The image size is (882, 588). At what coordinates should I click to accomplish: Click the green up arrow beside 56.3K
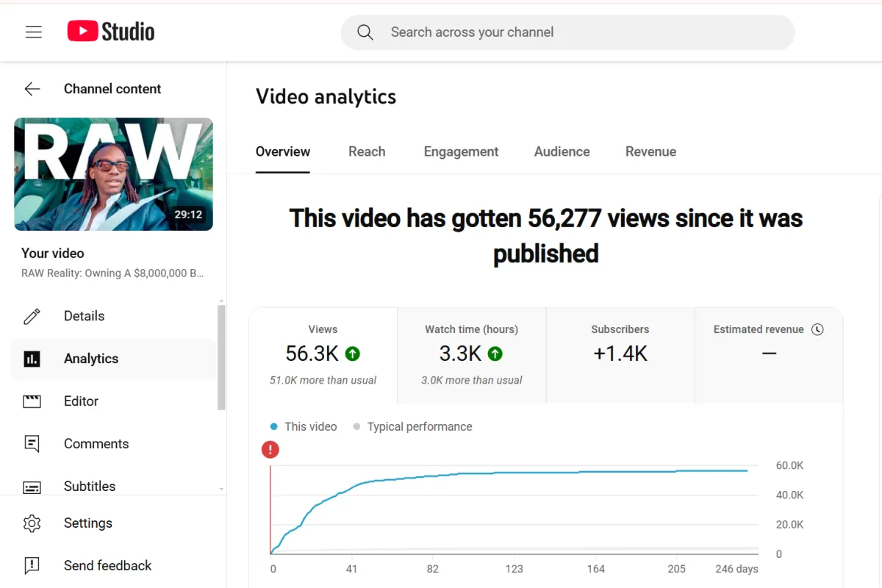coord(353,354)
